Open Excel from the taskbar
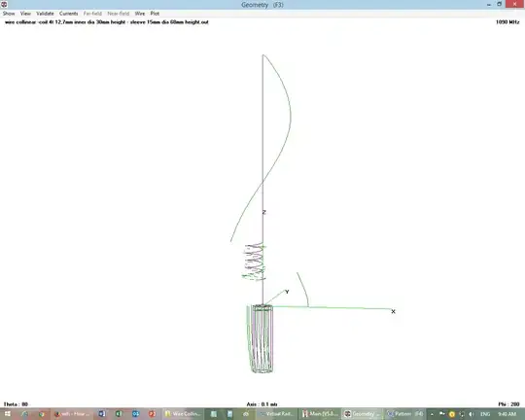Screen dimensions: 525x420 point(119,414)
